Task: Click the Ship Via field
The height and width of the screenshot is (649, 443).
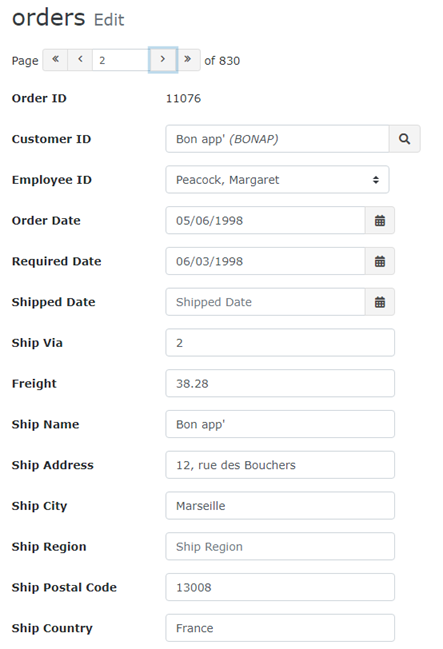Action: [280, 343]
